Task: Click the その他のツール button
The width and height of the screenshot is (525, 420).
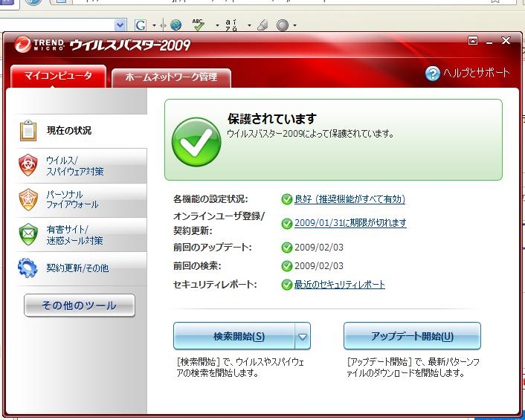Action: [80, 306]
